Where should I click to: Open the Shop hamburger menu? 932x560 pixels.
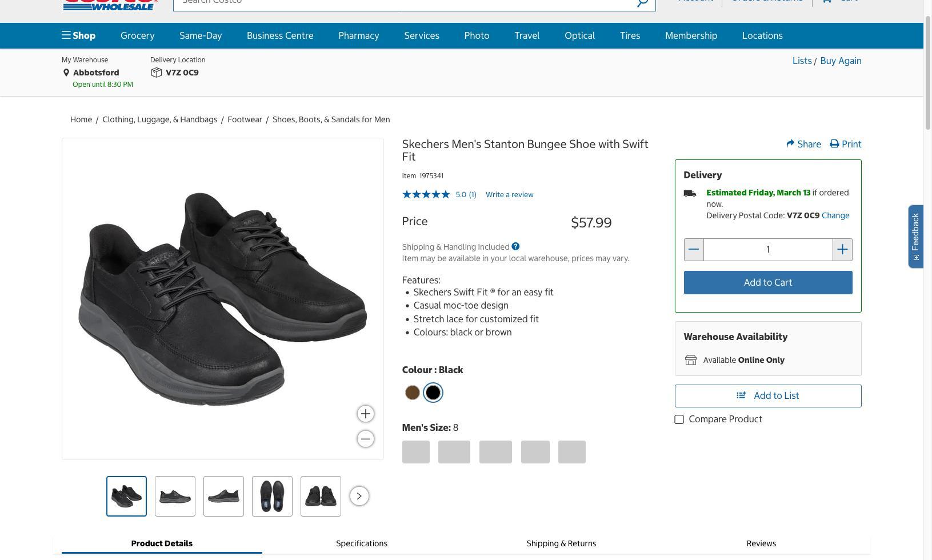78,35
